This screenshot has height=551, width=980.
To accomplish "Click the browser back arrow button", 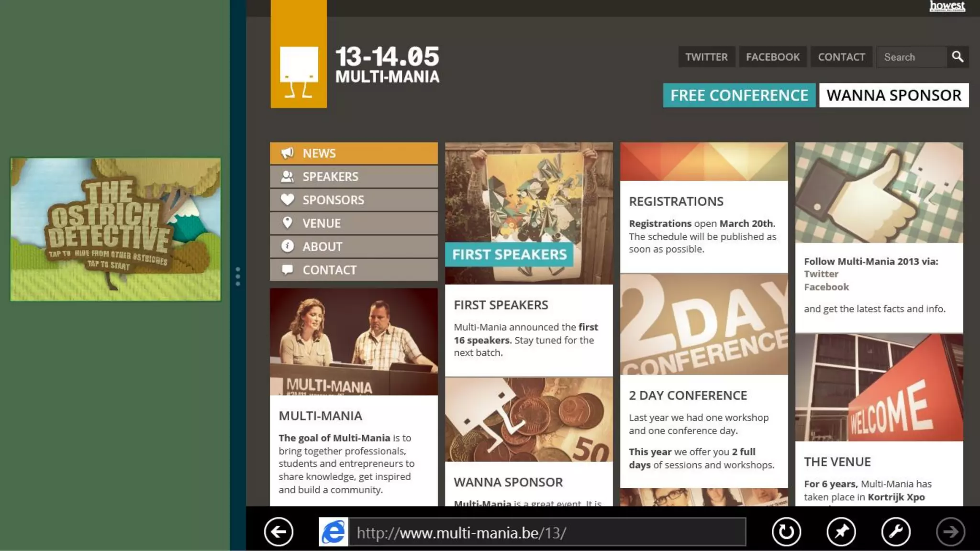I will click(278, 531).
